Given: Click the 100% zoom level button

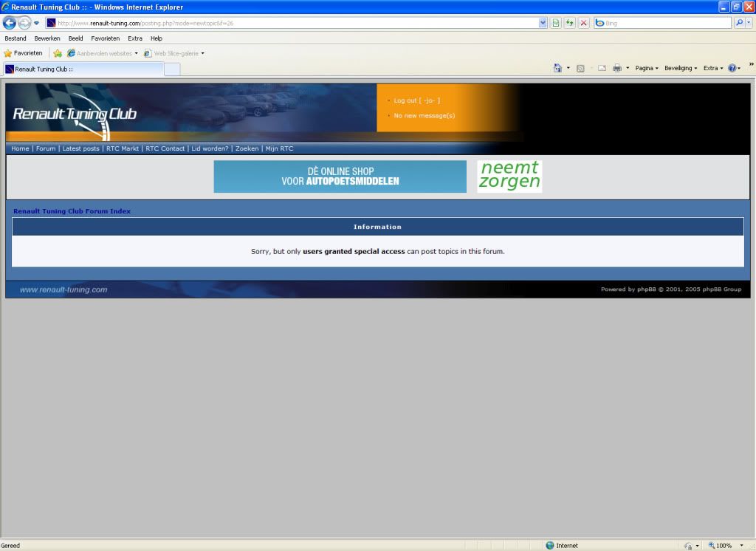Looking at the screenshot, I should (x=720, y=545).
